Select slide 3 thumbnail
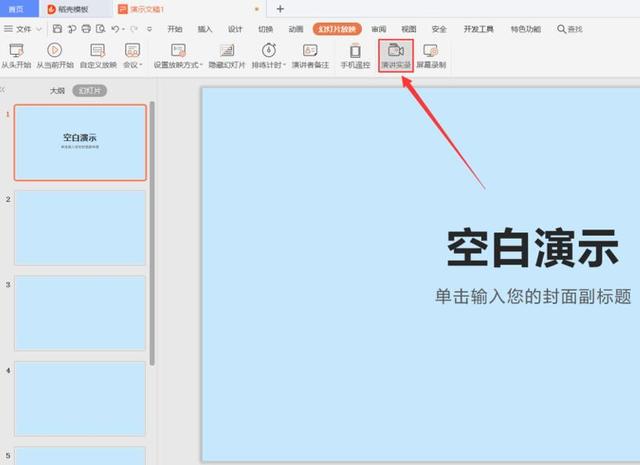The width and height of the screenshot is (640, 465). [x=80, y=313]
